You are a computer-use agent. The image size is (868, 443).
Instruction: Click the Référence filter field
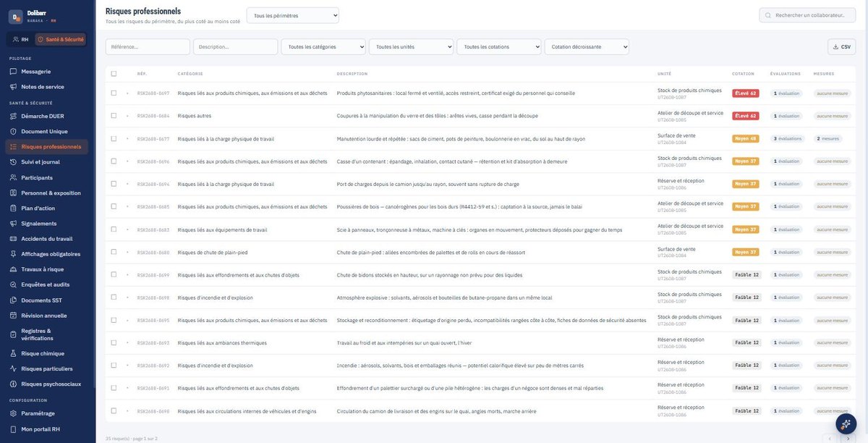148,46
